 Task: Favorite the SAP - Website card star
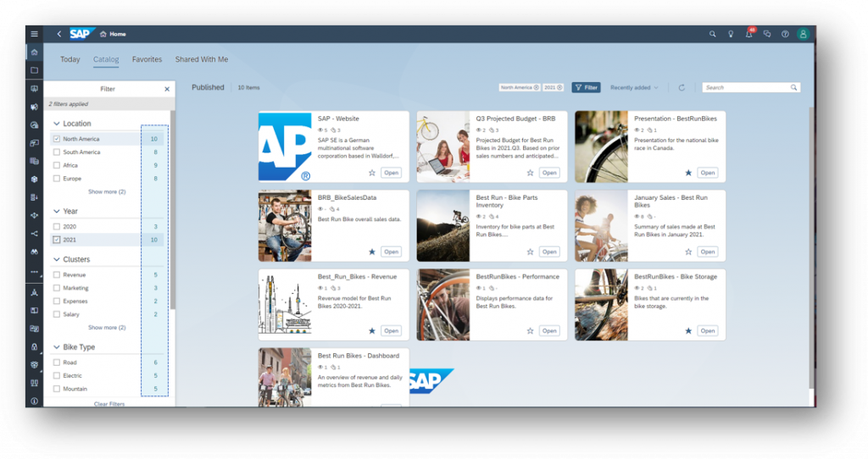click(372, 173)
